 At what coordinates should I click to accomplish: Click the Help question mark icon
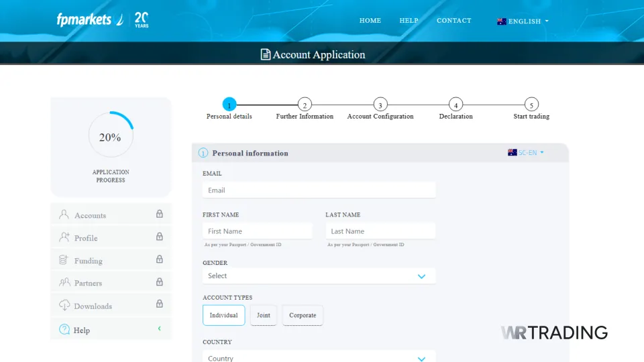[64, 329]
